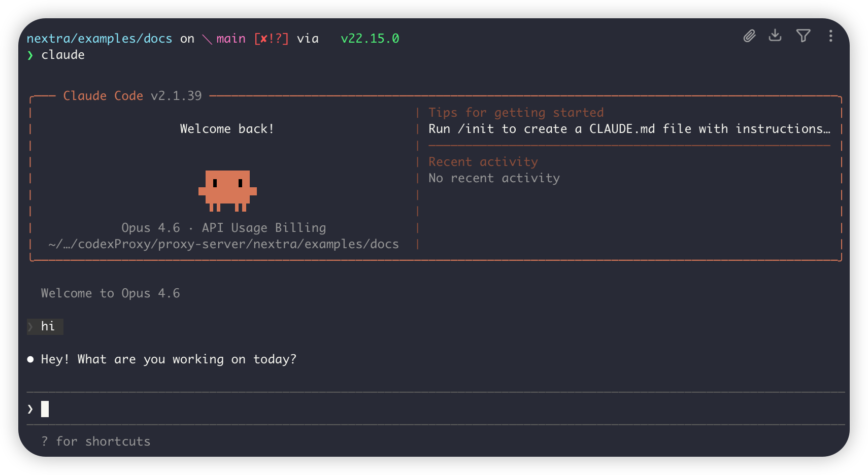The height and width of the screenshot is (475, 868).
Task: Click the 'Opus 4.6 · API Usage Billing' label
Action: click(x=223, y=228)
